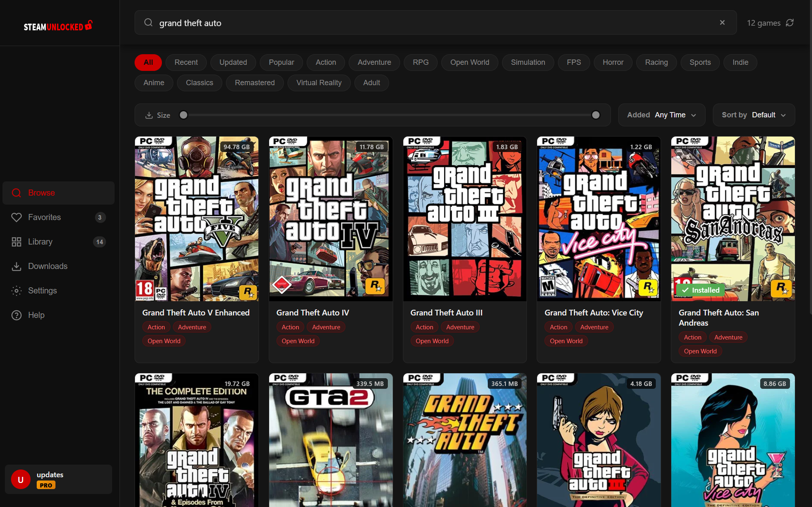The image size is (812, 507).
Task: Toggle the Simulation genre chip
Action: tap(528, 62)
